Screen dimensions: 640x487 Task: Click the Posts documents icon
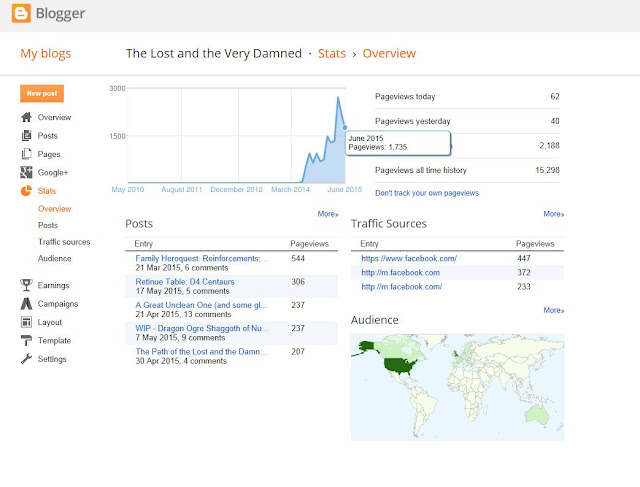pos(27,136)
